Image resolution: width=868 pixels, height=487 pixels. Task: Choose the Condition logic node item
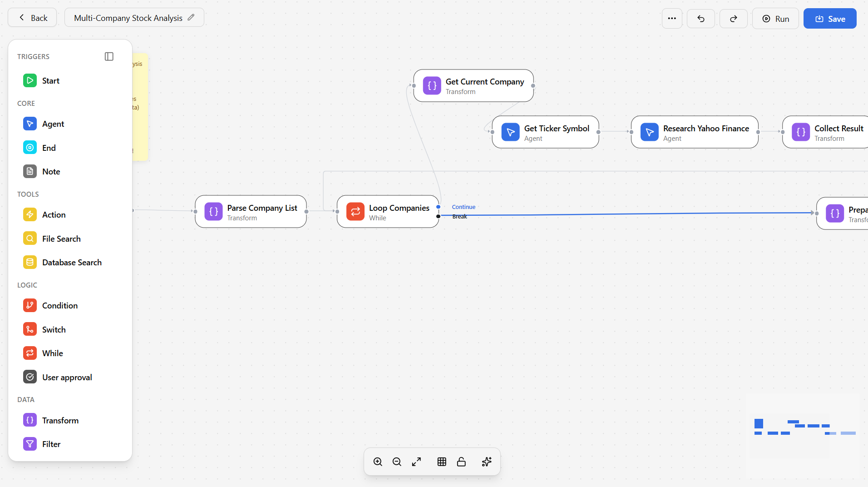[59, 306]
